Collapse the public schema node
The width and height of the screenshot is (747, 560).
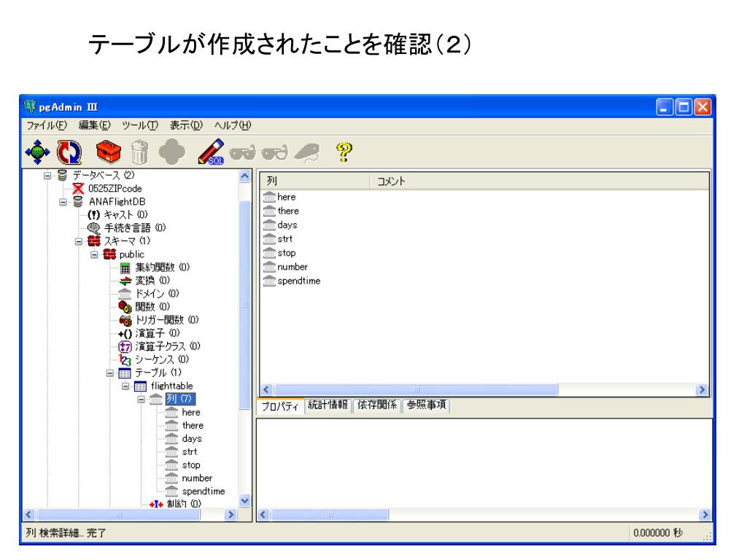[x=94, y=254]
